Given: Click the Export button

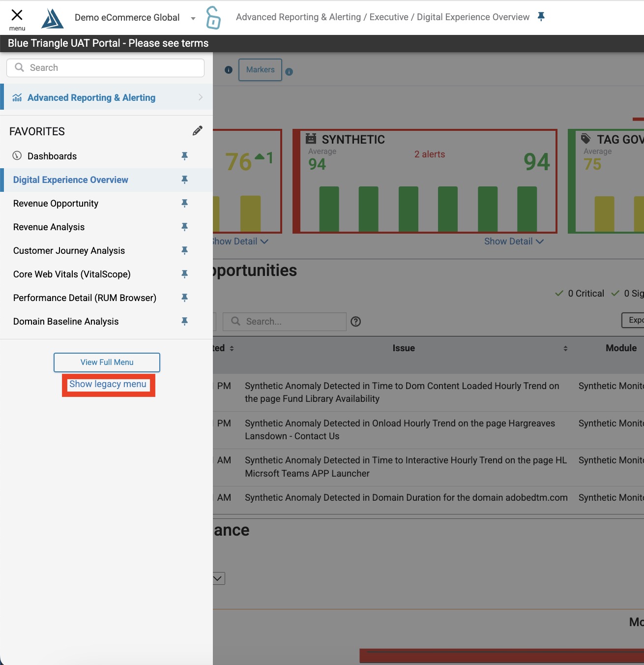Looking at the screenshot, I should tap(633, 320).
